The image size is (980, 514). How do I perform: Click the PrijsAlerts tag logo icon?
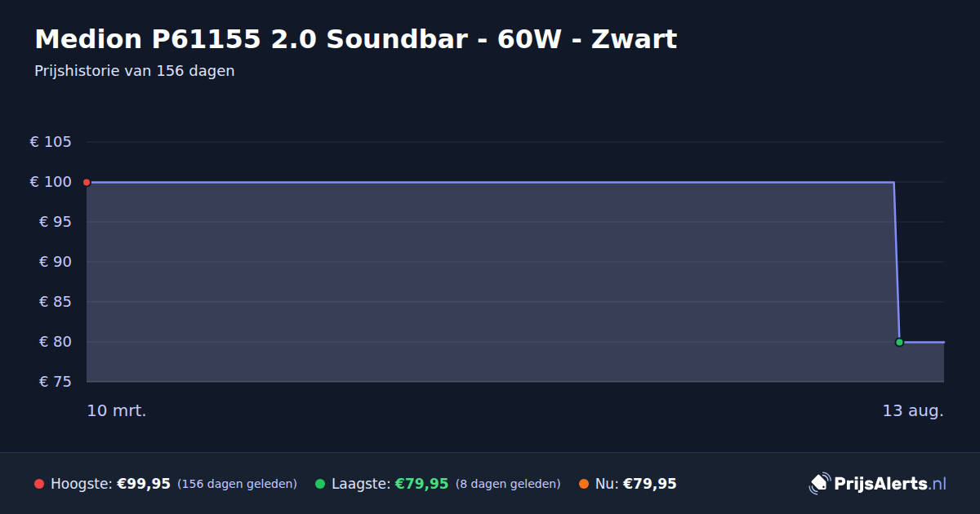[819, 484]
